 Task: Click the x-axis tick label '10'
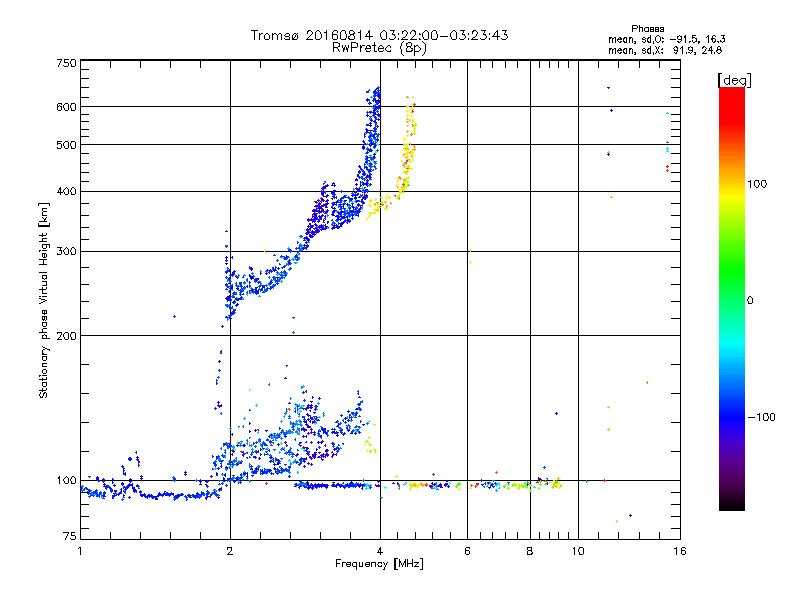tap(578, 551)
